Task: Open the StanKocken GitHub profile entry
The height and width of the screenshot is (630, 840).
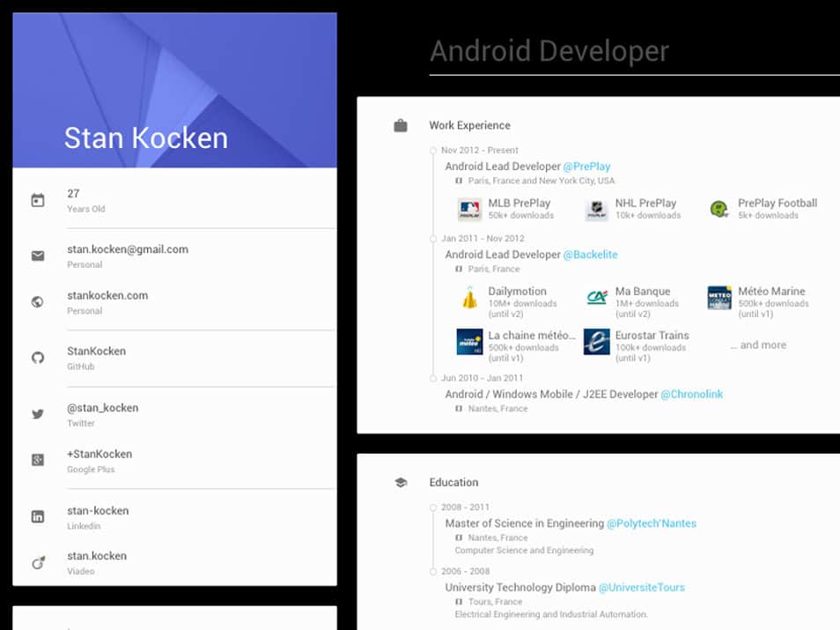Action: pos(97,352)
